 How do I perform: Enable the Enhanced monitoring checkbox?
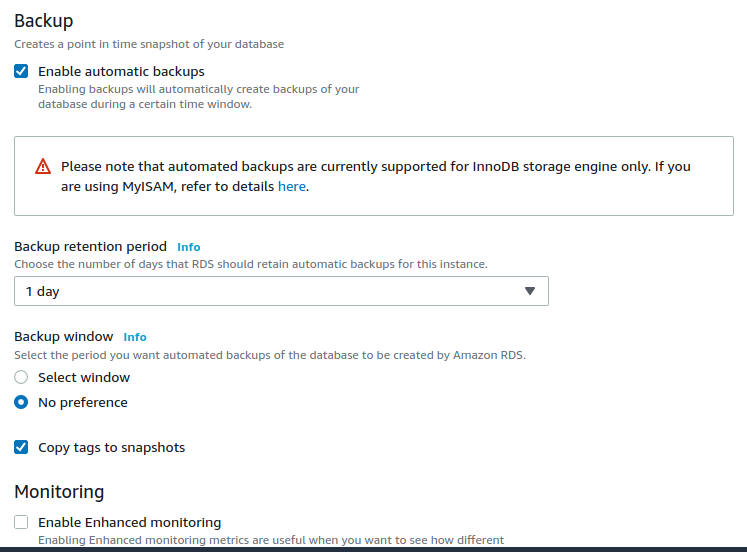click(x=21, y=522)
